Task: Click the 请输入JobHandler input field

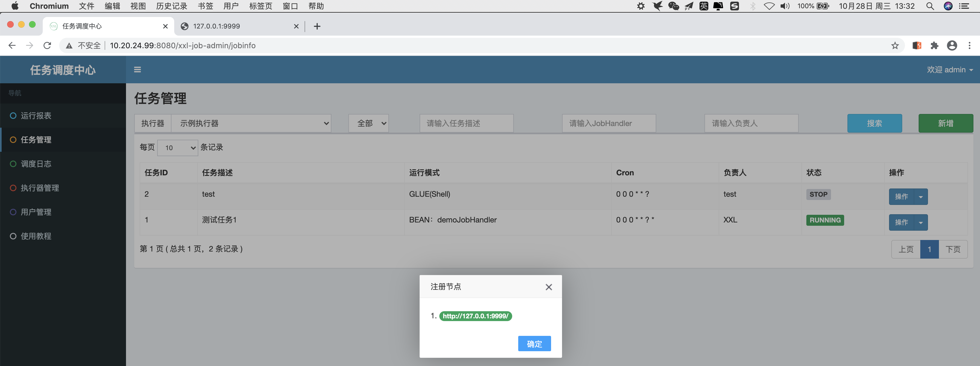Action: (609, 123)
